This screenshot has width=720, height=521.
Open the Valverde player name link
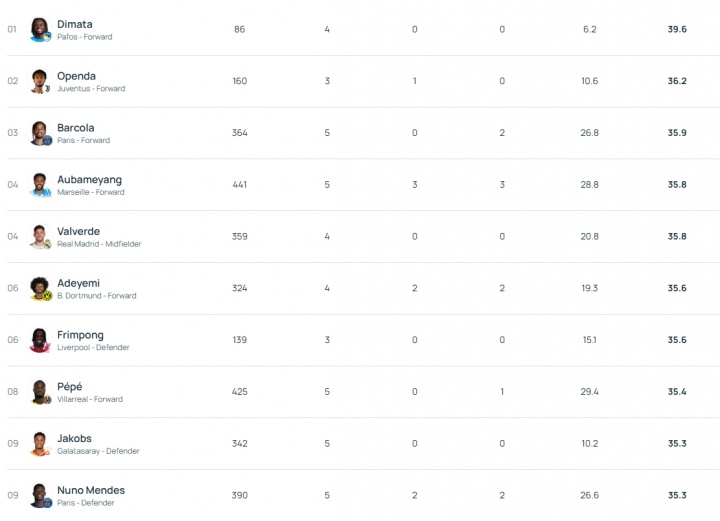(x=78, y=232)
